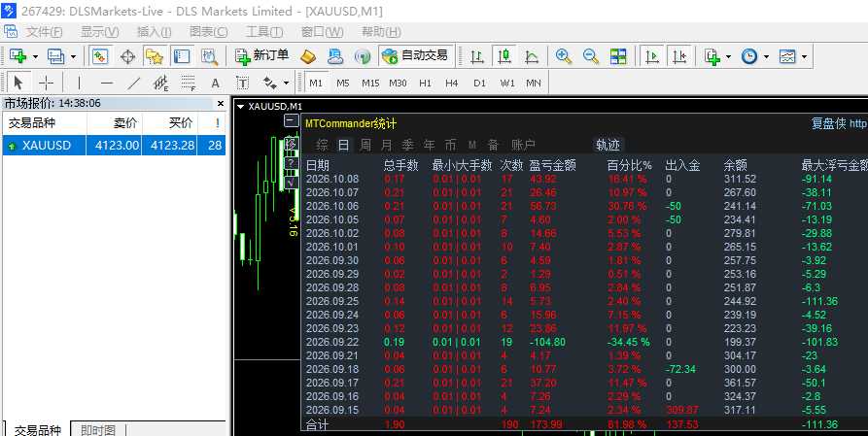Expand the periodicity dropdown arrow
This screenshot has height=436, width=868.
(x=766, y=56)
